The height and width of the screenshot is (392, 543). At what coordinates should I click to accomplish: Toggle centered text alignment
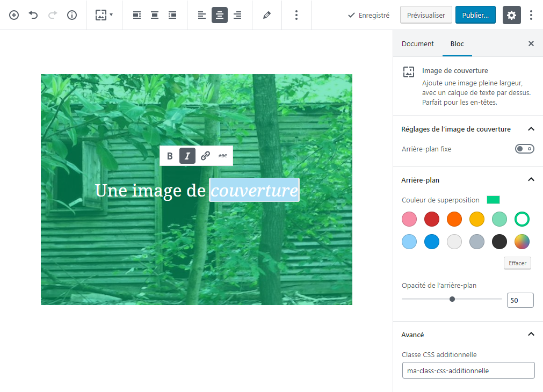(220, 15)
